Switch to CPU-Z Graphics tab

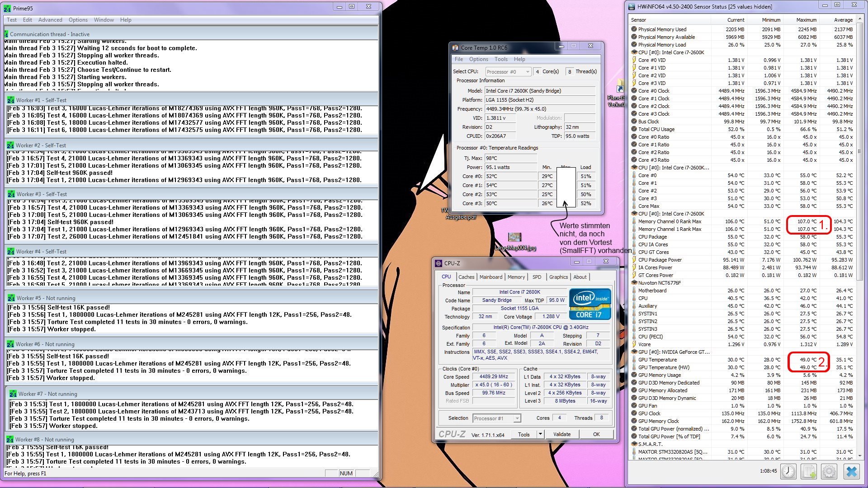(x=558, y=277)
